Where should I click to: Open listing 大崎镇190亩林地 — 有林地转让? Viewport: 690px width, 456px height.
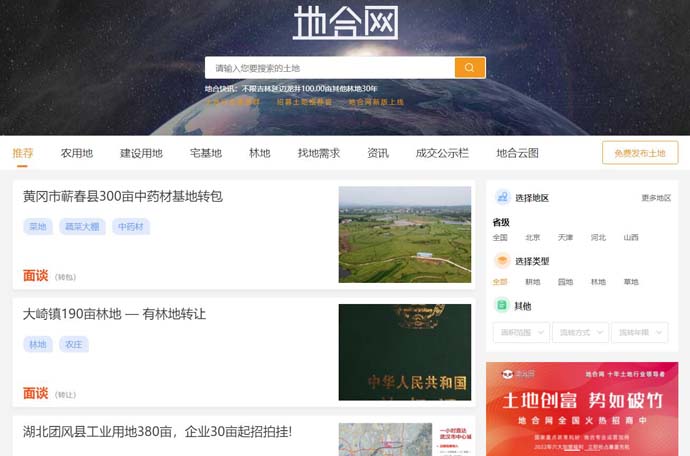(x=114, y=314)
